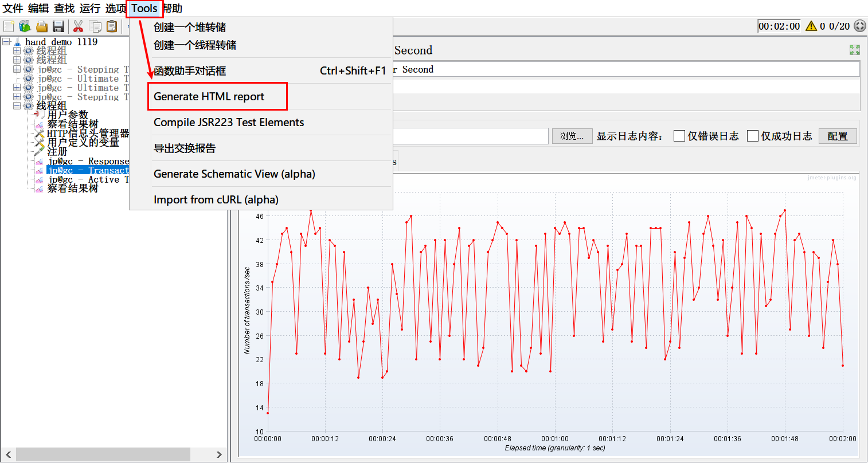The image size is (868, 463).
Task: Enable the 仅成功日志 checkbox
Action: click(753, 136)
